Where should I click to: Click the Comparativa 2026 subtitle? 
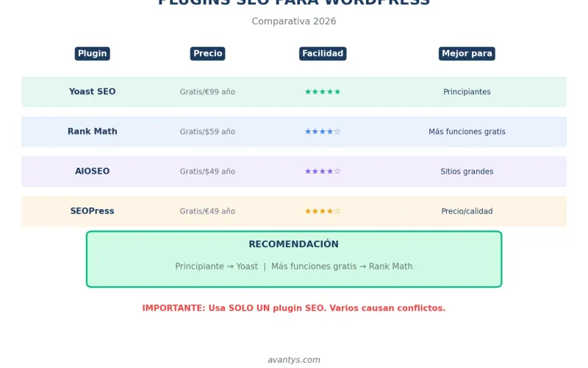tap(294, 21)
